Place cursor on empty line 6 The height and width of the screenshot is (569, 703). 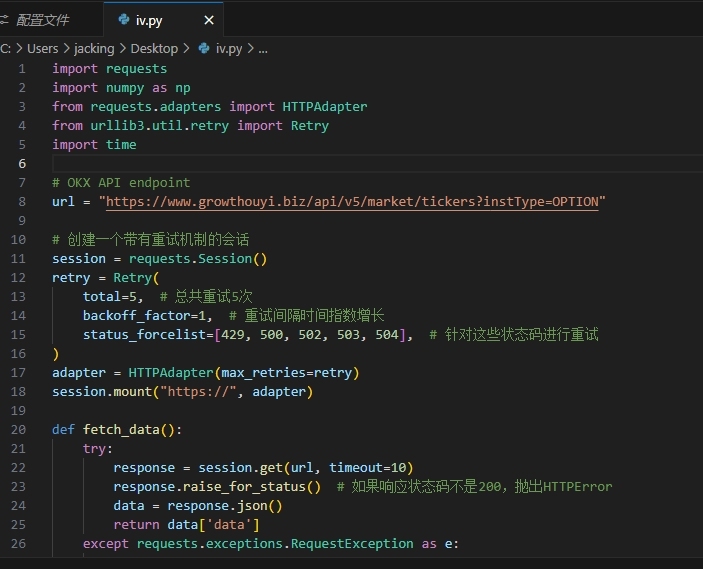[x=378, y=164]
